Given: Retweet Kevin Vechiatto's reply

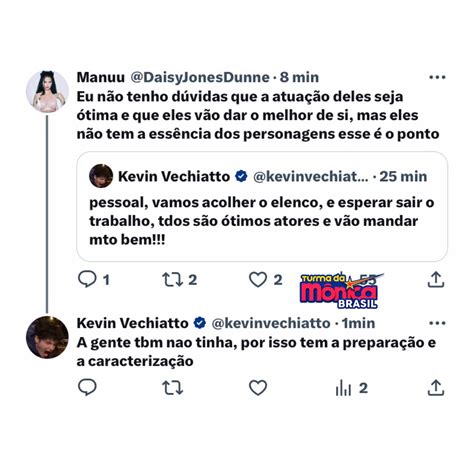Looking at the screenshot, I should (173, 388).
